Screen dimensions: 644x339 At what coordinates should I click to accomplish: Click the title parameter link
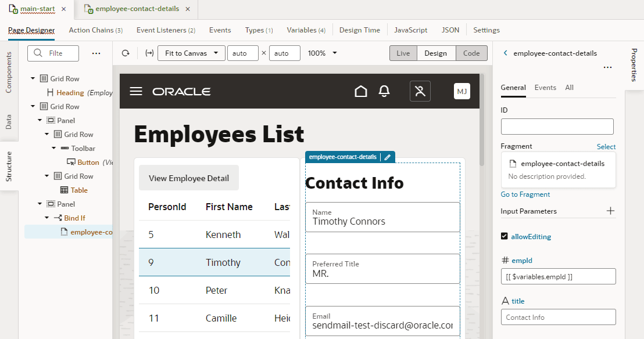coord(518,301)
